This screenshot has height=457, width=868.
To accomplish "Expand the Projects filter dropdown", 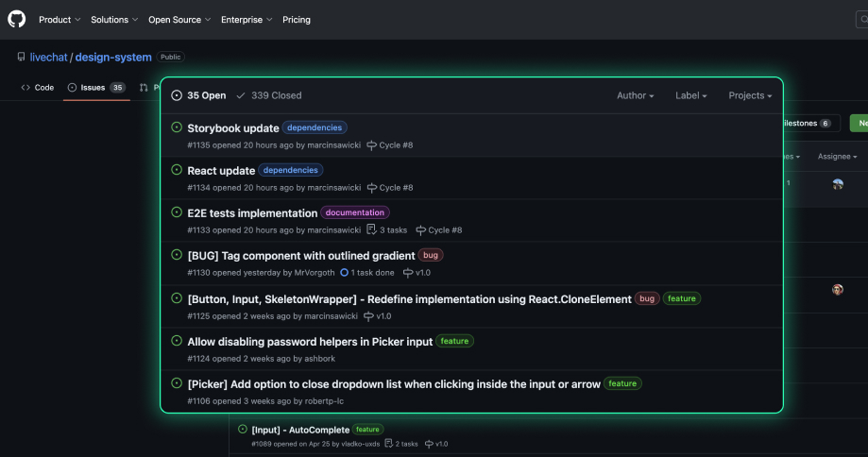I will 750,95.
